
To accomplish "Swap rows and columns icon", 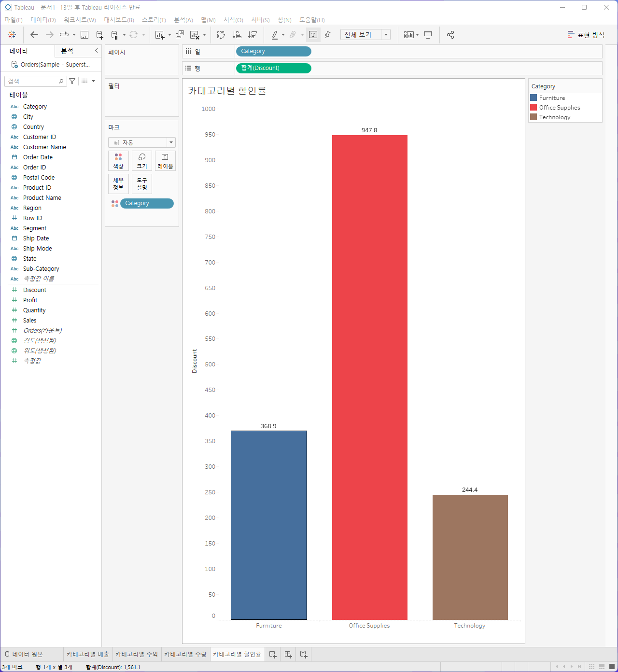I will click(x=221, y=35).
